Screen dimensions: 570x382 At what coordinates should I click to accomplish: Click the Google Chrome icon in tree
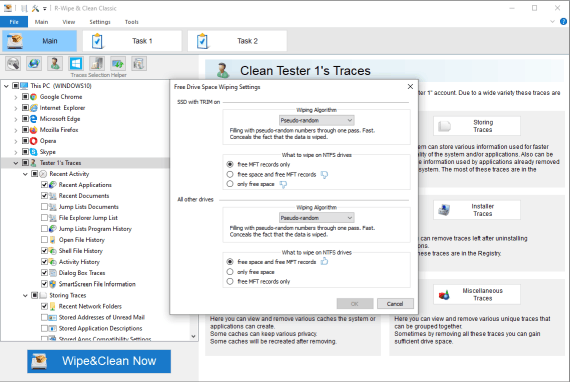coord(34,97)
